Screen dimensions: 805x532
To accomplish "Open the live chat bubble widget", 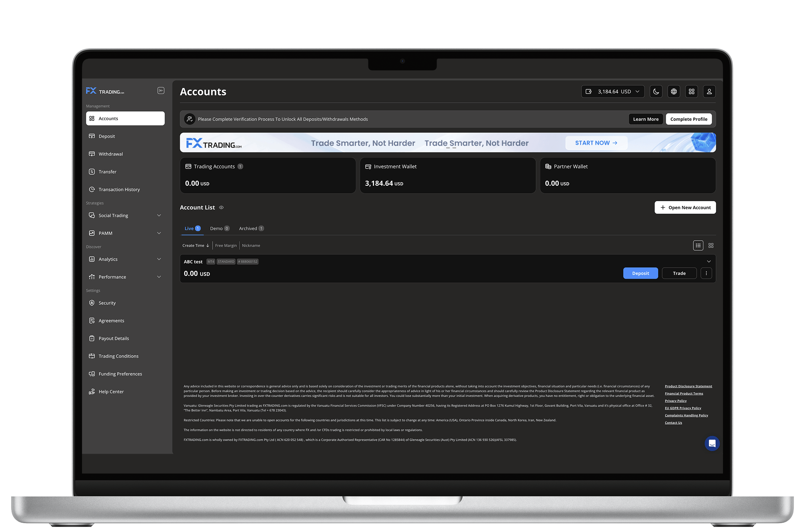I will (x=712, y=443).
